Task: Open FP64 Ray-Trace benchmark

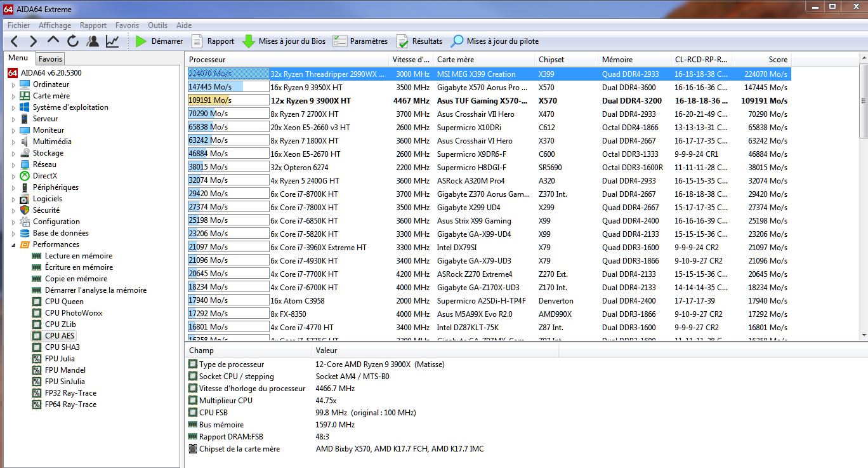Action: tap(70, 404)
